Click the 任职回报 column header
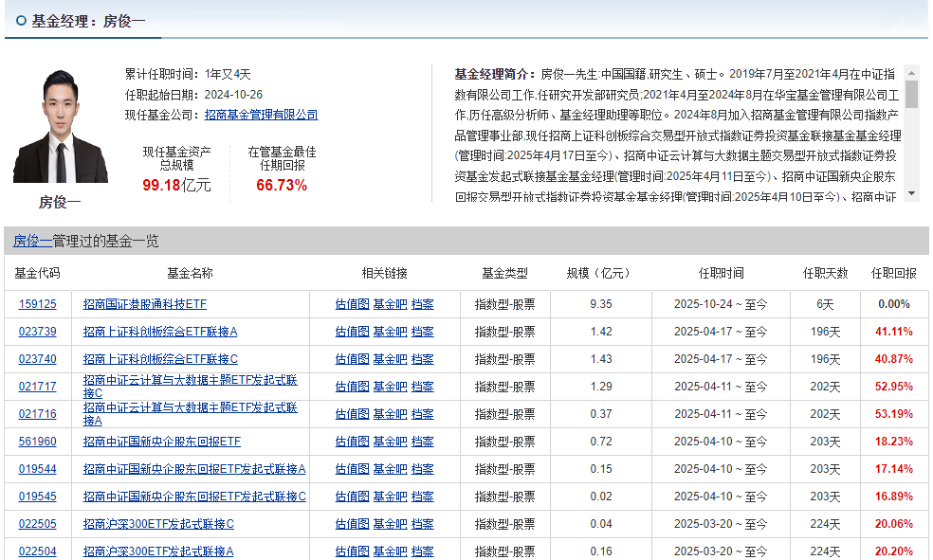933x560 pixels. [x=894, y=273]
